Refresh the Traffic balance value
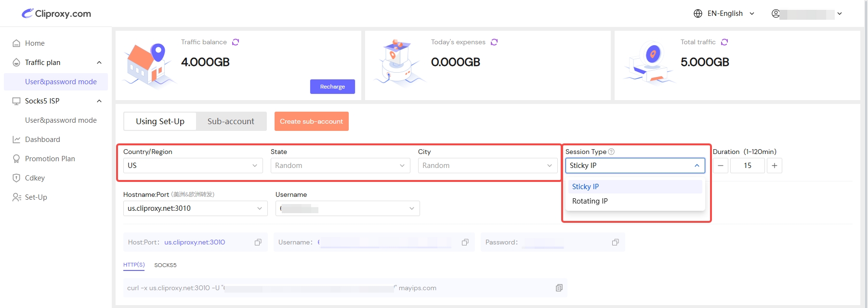 click(236, 42)
